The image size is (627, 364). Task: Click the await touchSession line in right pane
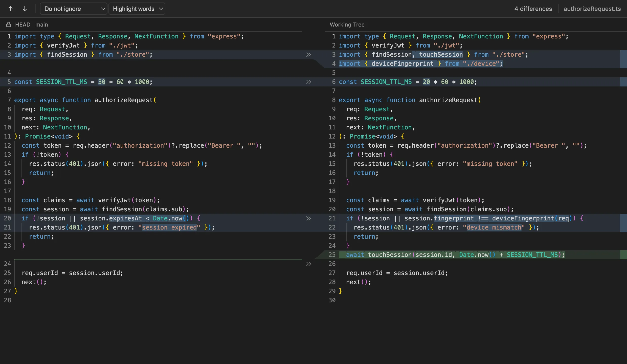tap(455, 255)
